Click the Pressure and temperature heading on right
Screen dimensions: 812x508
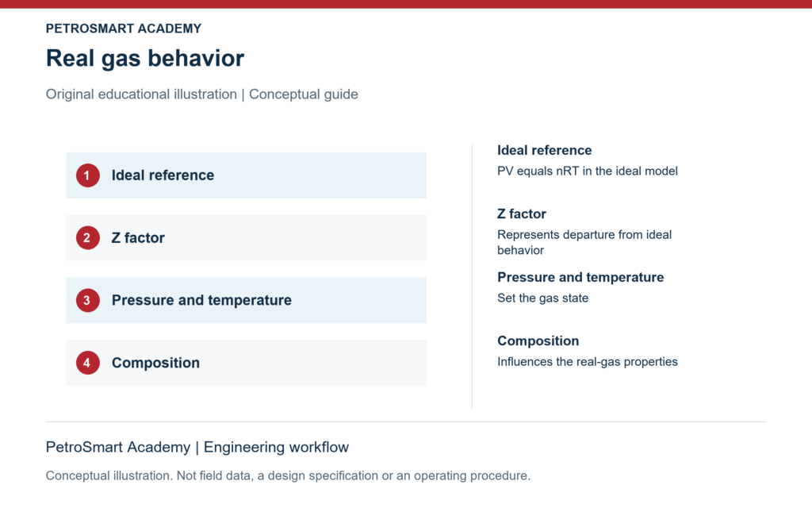580,277
